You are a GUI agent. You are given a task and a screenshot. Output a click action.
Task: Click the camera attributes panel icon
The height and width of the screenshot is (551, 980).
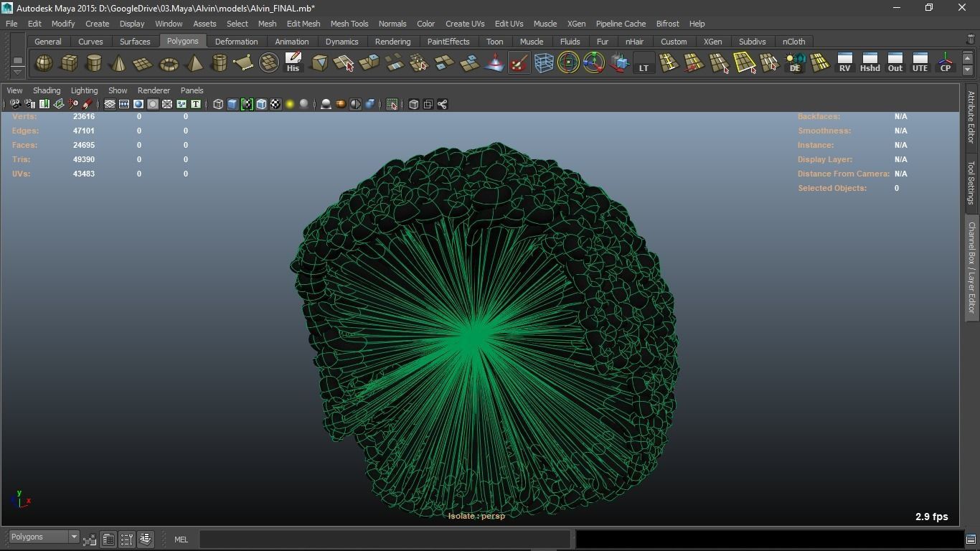29,105
